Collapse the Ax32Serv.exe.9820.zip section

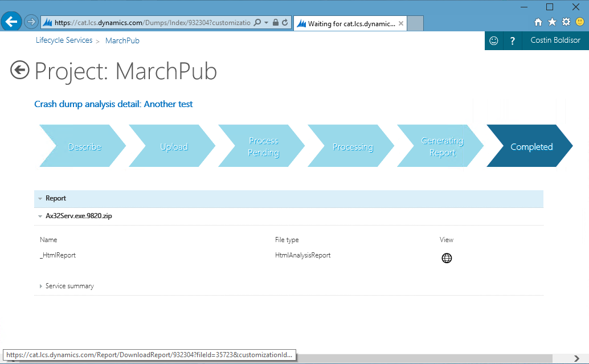(x=40, y=216)
